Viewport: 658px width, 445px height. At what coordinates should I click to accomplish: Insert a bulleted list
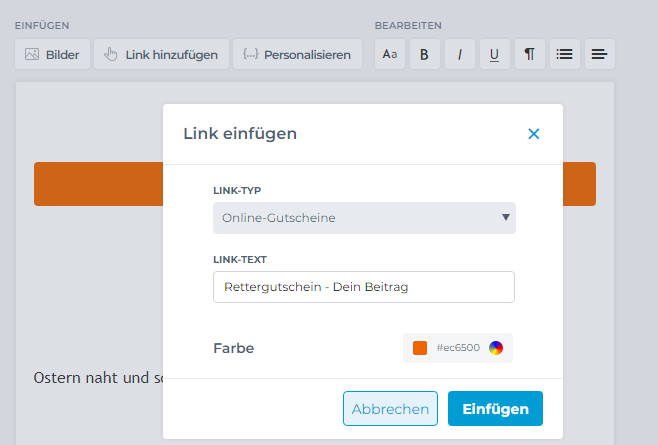click(x=564, y=54)
